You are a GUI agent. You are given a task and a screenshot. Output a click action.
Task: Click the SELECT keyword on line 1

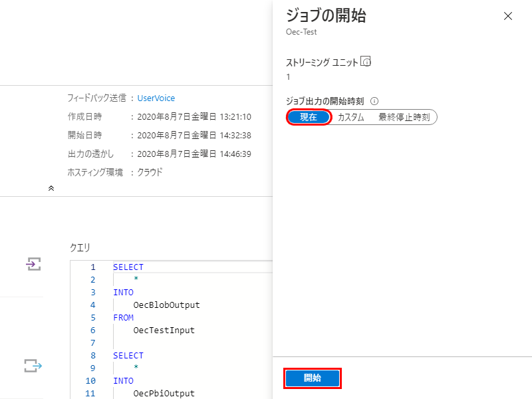coord(128,267)
